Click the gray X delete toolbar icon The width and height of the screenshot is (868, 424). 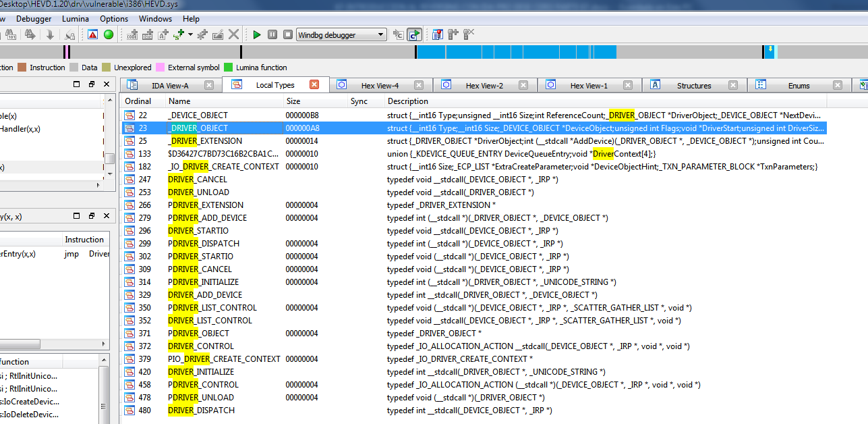coord(234,34)
